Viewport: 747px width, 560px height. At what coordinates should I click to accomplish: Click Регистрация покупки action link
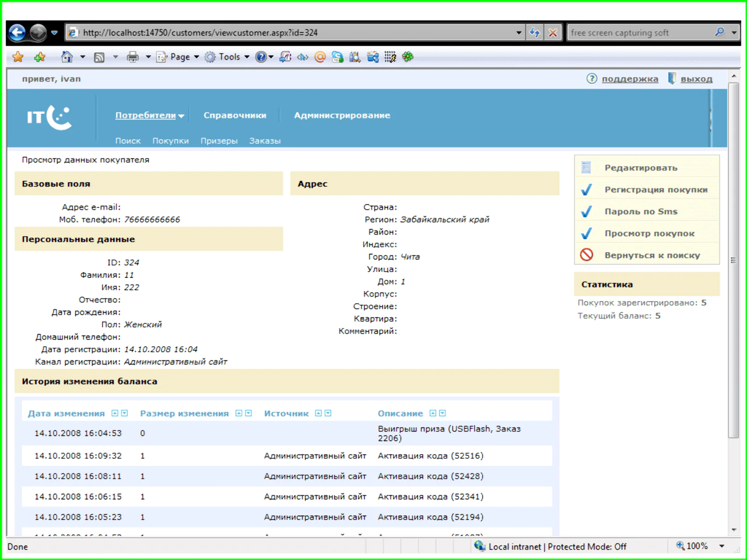[x=656, y=189]
